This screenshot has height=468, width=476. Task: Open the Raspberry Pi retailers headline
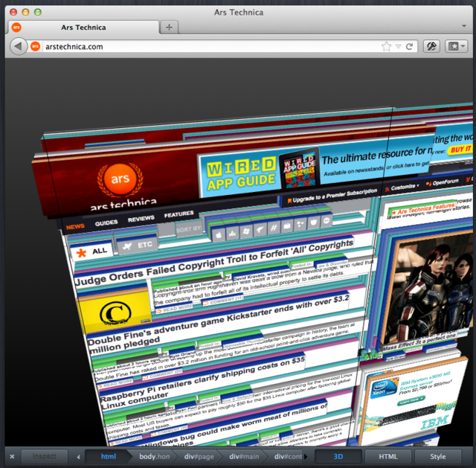[202, 384]
